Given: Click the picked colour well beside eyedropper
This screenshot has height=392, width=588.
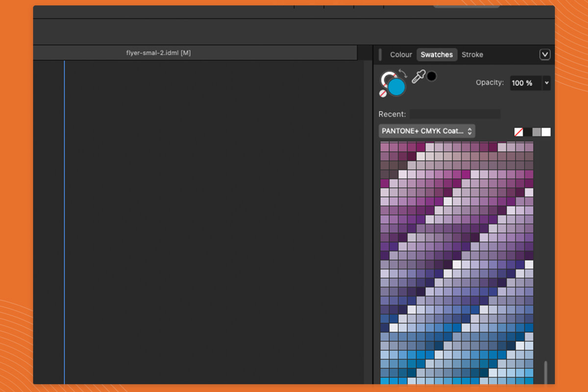Looking at the screenshot, I should tap(432, 76).
